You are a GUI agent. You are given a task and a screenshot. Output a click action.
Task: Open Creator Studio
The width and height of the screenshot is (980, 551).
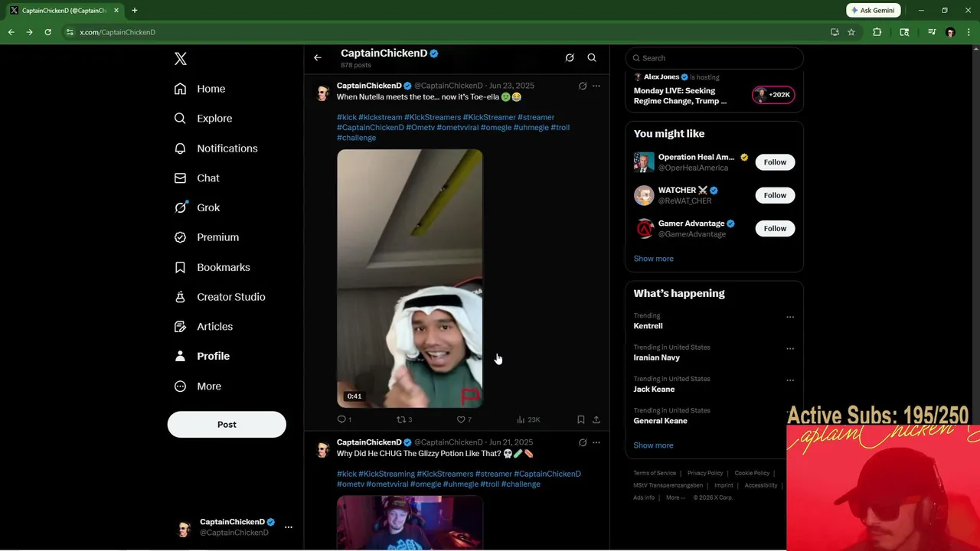coord(219,297)
